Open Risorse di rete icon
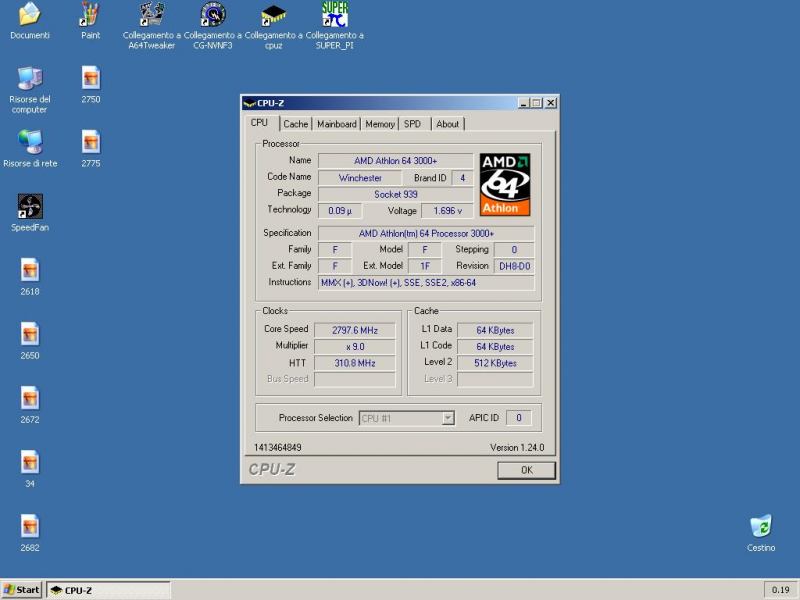Screen dimensions: 800x600 (x=30, y=142)
